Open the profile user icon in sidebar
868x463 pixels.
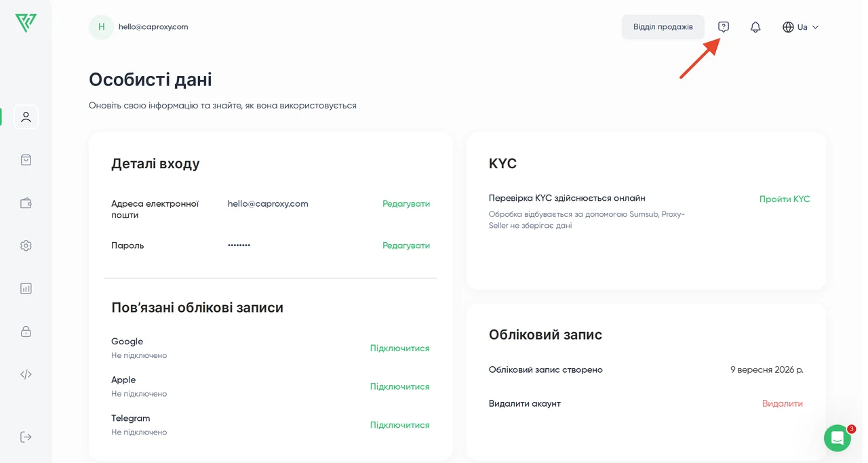pos(26,117)
